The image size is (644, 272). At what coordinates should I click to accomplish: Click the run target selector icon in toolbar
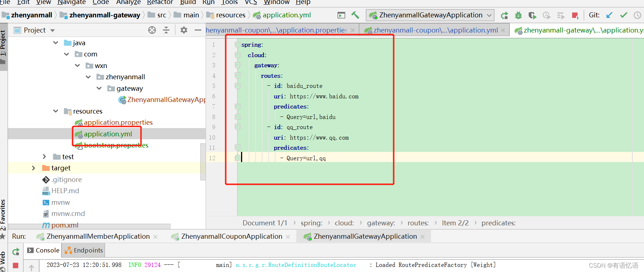[x=341, y=15]
